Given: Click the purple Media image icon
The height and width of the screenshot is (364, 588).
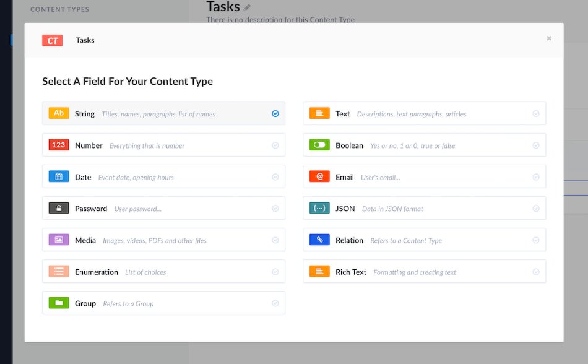Looking at the screenshot, I should pyautogui.click(x=59, y=240).
